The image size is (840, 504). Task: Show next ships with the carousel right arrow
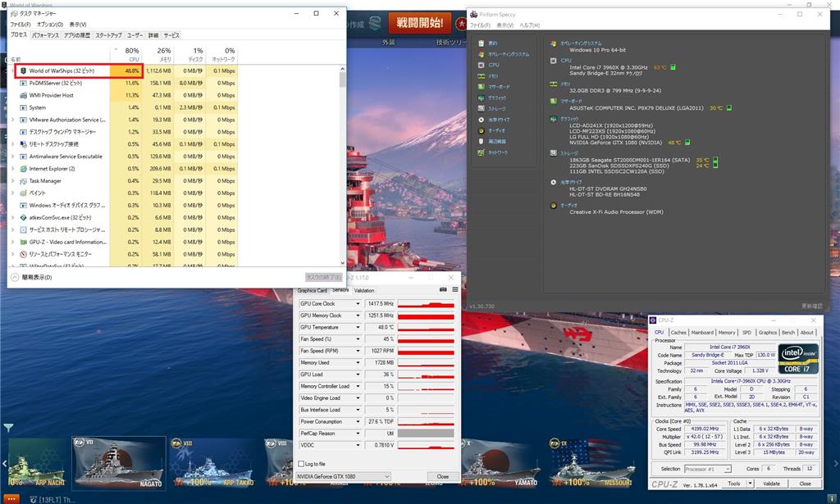coord(836,463)
